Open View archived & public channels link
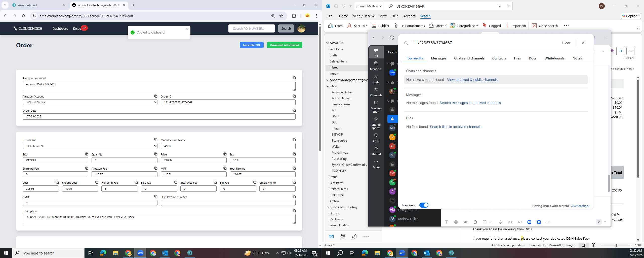This screenshot has height=258, width=644. click(x=472, y=80)
